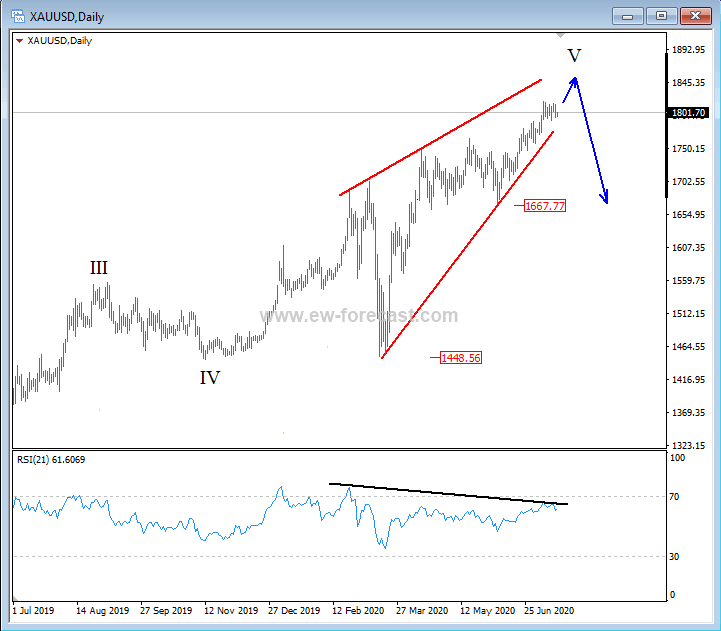Select the lower red wedge trendline
This screenshot has width=721, height=631.
pyautogui.click(x=468, y=245)
